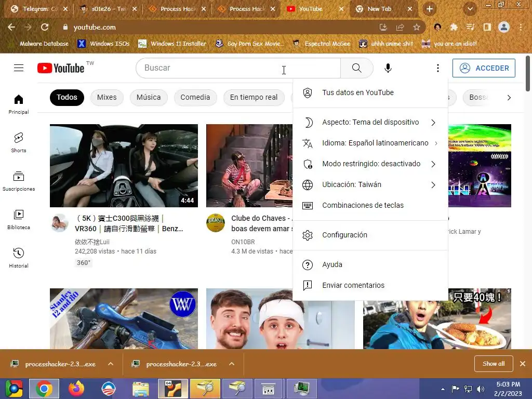The height and width of the screenshot is (399, 532).
Task: Click the ACCEDER sign-in button
Action: [x=484, y=68]
